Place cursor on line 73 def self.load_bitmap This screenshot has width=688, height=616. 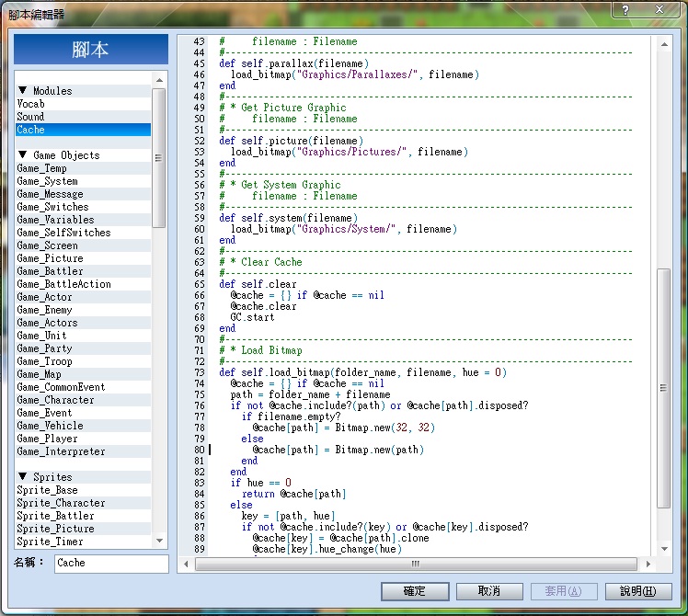362,372
